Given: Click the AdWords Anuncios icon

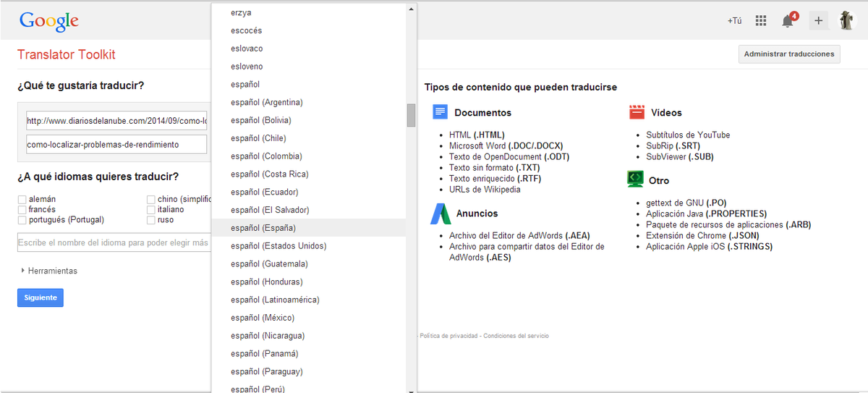Looking at the screenshot, I should pos(441,214).
